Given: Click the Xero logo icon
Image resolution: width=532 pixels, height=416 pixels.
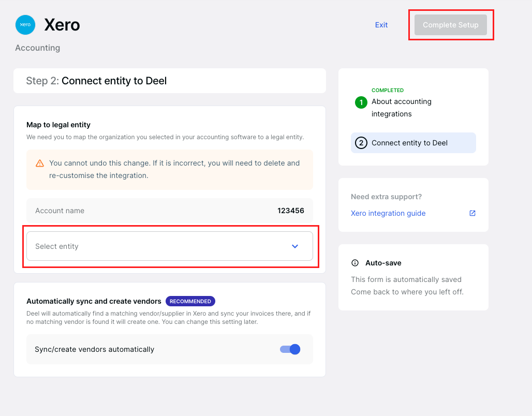Looking at the screenshot, I should [25, 25].
